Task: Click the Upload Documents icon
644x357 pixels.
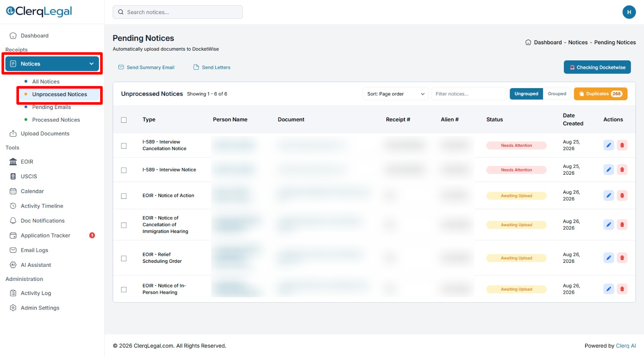Action: pos(13,133)
